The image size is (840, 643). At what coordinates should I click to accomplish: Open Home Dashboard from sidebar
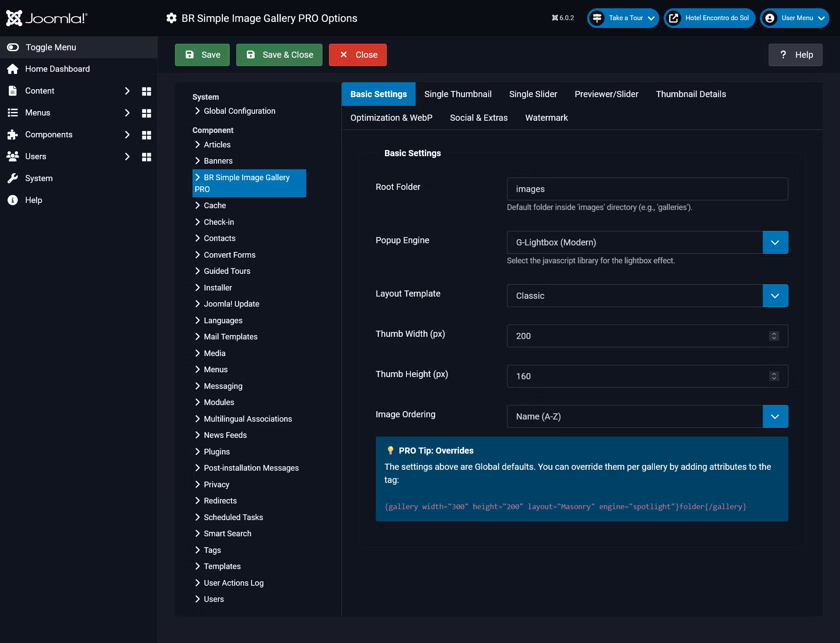(x=57, y=69)
